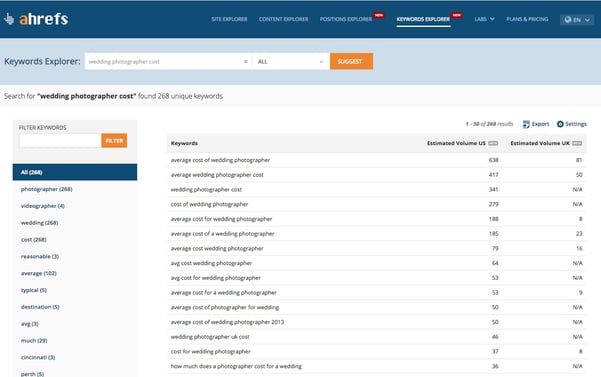Click the orange Filter button
Viewport: 601px width, 377px height.
point(114,141)
